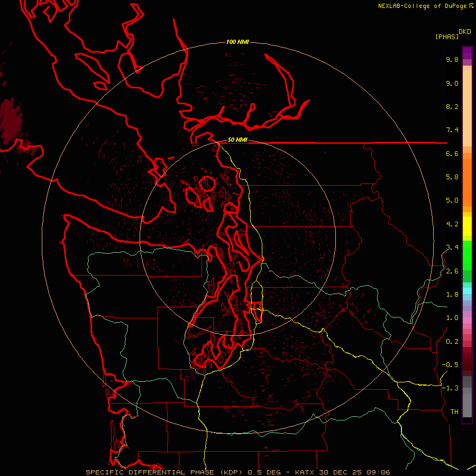This screenshot has width=476, height=476.
Task: Click the 8.2 legend value
Action: point(452,106)
